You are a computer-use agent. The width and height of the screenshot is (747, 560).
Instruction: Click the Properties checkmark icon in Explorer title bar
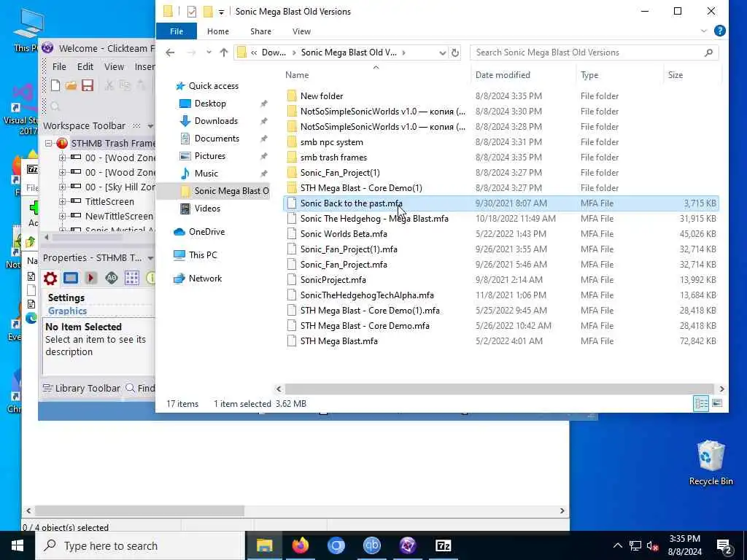click(192, 12)
